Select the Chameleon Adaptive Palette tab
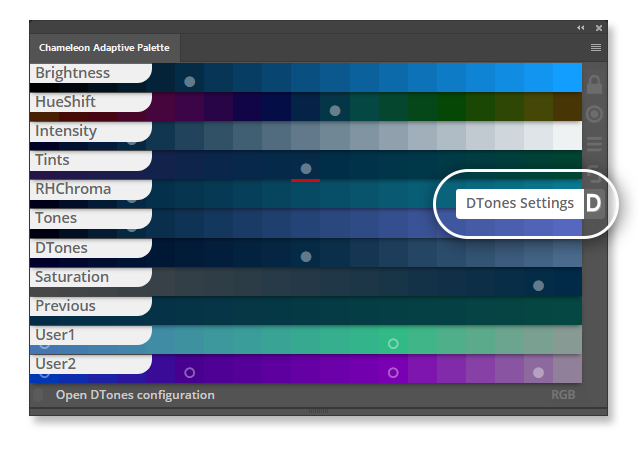 [x=105, y=48]
